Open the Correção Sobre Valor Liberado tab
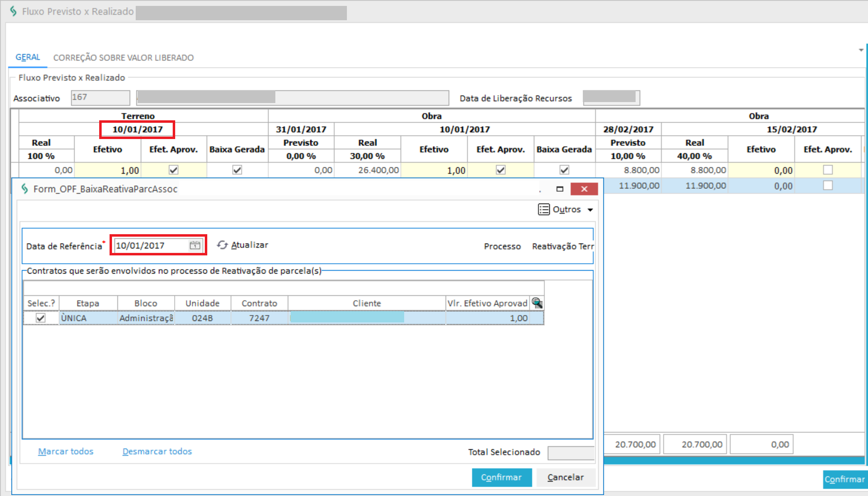Screen dimensions: 868x496 pos(123,58)
